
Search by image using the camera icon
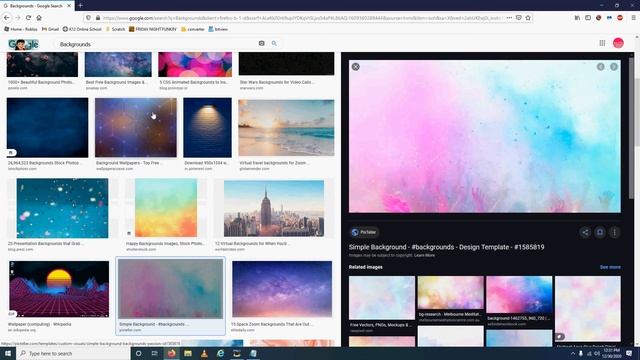(262, 43)
